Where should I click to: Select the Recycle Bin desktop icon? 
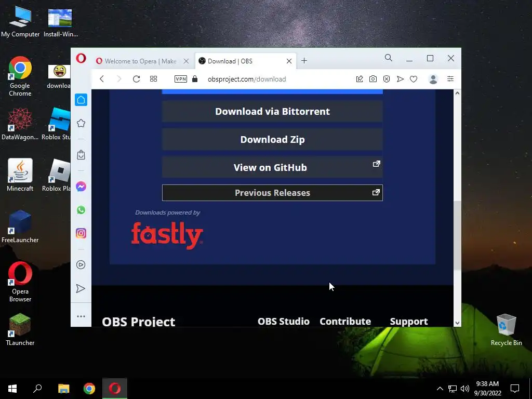pos(506,330)
